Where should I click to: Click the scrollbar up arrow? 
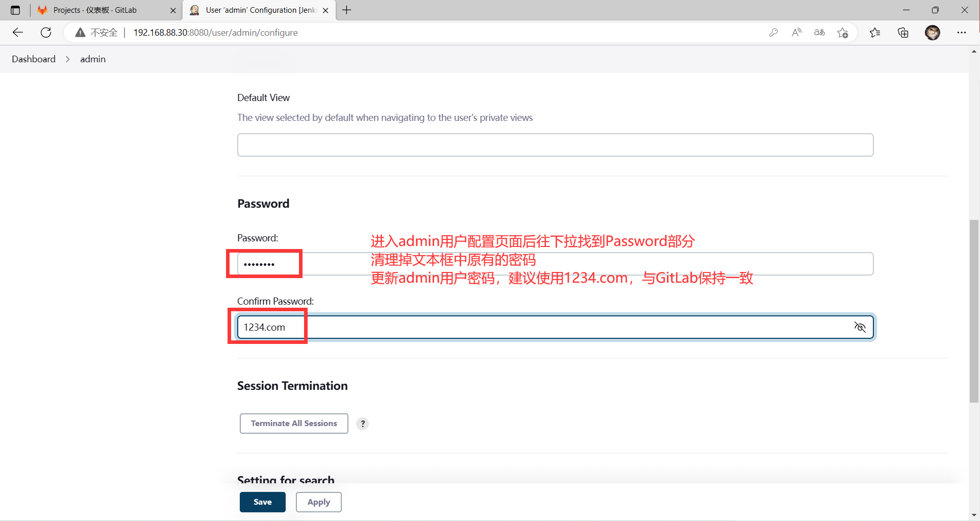pos(974,51)
